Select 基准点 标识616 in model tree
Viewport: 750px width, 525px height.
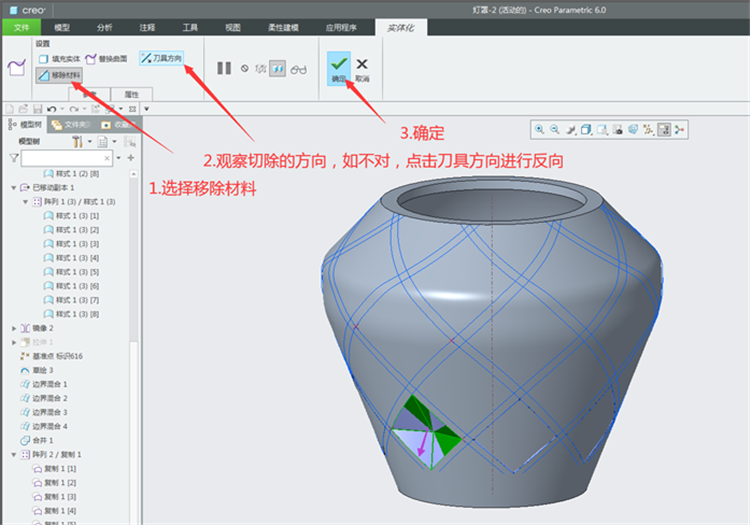click(x=51, y=356)
